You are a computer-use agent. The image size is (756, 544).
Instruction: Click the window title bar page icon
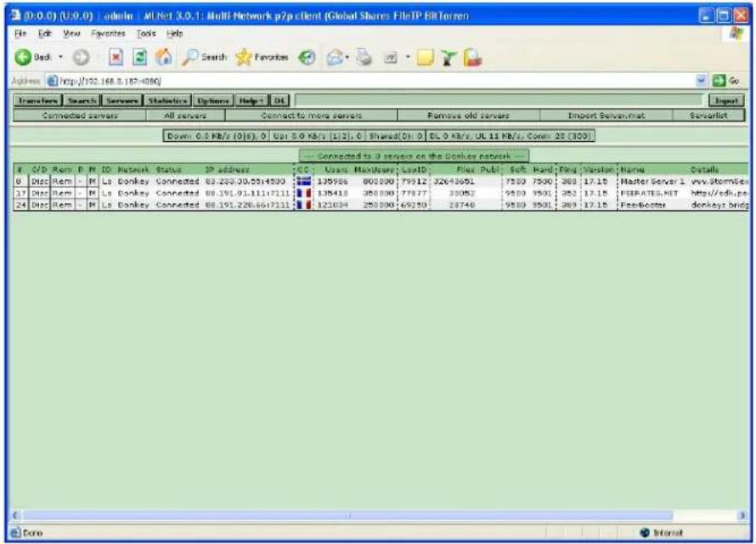[15, 15]
